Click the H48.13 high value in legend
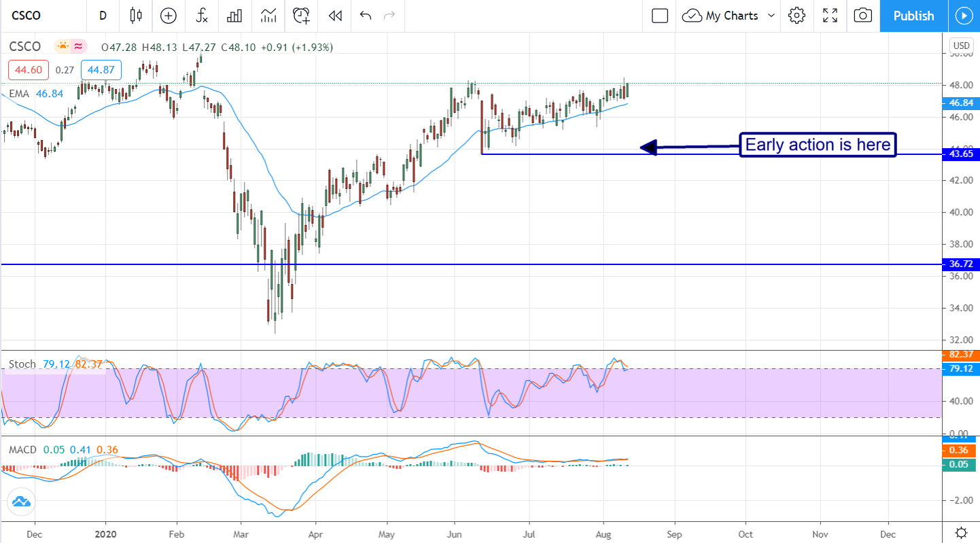Image resolution: width=980 pixels, height=543 pixels. pyautogui.click(x=159, y=47)
